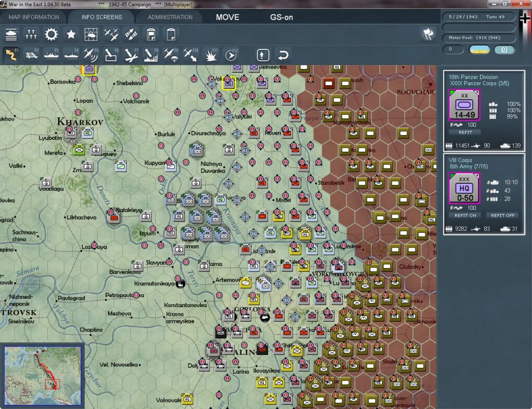Open the commander's report clipboard
The image size is (532, 409).
coord(151,34)
